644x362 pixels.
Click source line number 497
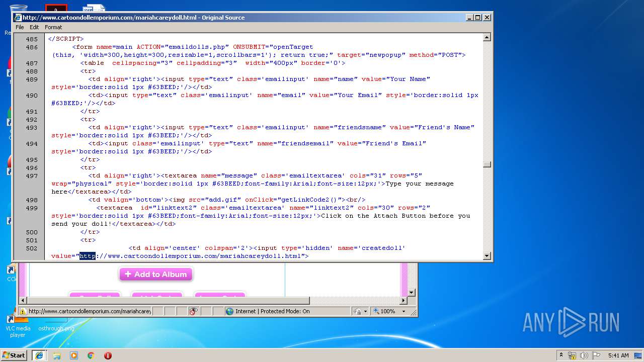[32, 176]
